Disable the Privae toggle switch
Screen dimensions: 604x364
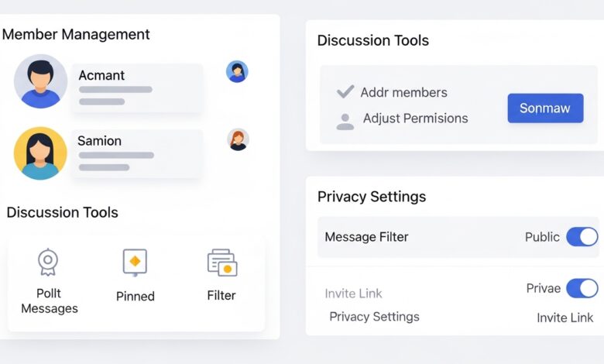pyautogui.click(x=582, y=289)
